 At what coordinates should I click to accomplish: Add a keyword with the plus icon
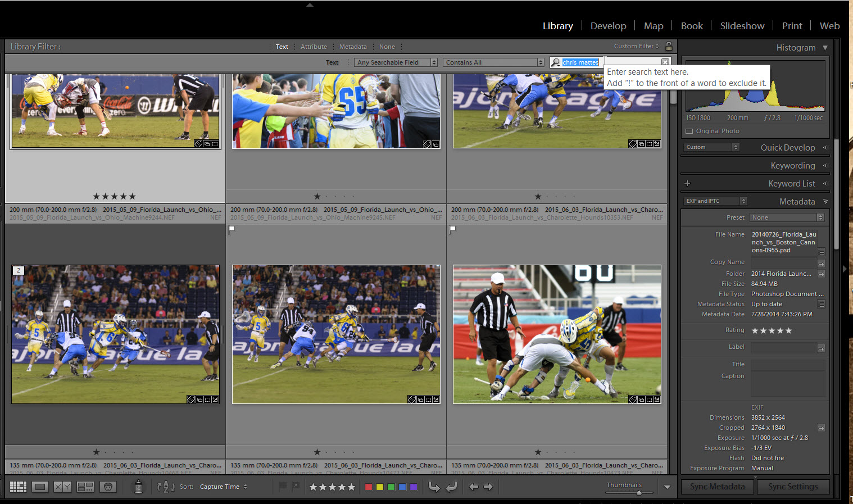click(687, 184)
